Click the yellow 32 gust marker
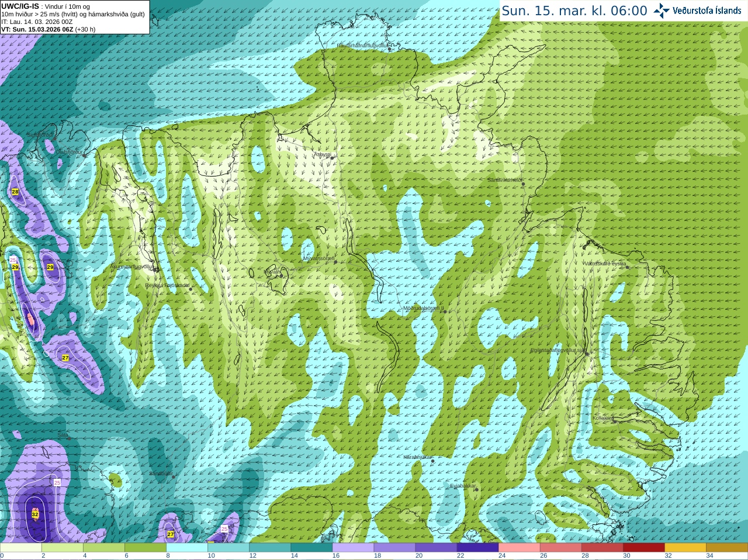This screenshot has width=748, height=560. pyautogui.click(x=35, y=514)
